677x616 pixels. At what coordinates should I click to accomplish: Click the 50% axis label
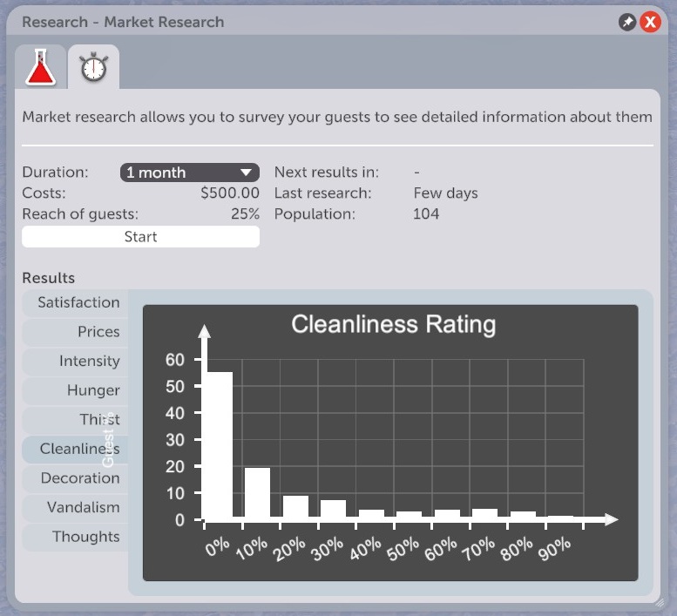pyautogui.click(x=403, y=549)
